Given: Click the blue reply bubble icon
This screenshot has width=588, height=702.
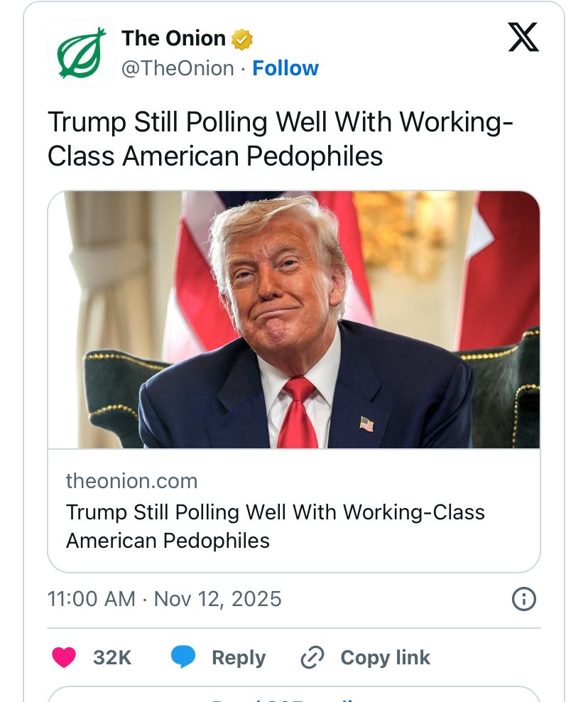Looking at the screenshot, I should tap(183, 657).
